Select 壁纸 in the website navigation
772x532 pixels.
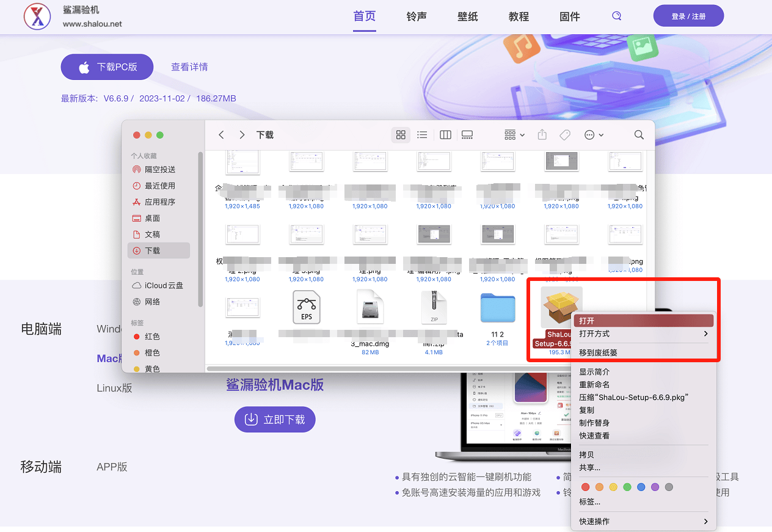pyautogui.click(x=467, y=16)
